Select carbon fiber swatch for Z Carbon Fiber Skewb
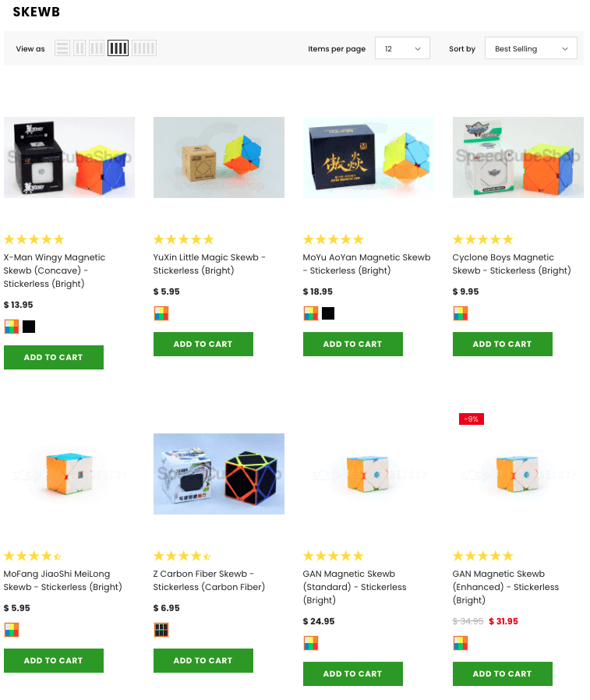The image size is (590, 700). [x=161, y=630]
